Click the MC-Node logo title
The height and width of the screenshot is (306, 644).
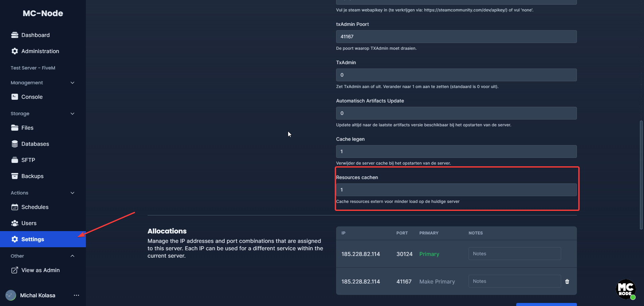[x=43, y=13]
